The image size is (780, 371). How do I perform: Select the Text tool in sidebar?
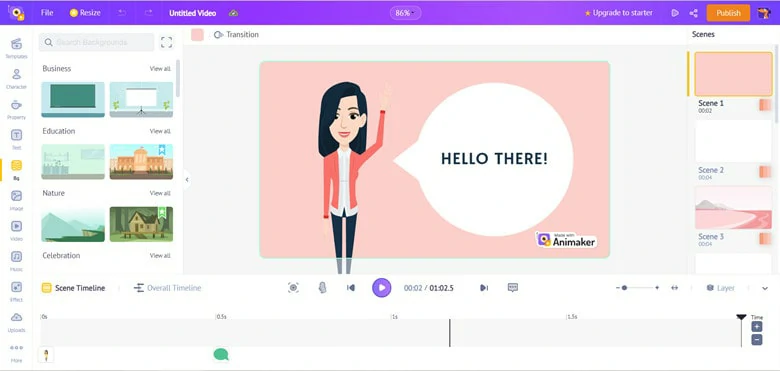pos(16,140)
